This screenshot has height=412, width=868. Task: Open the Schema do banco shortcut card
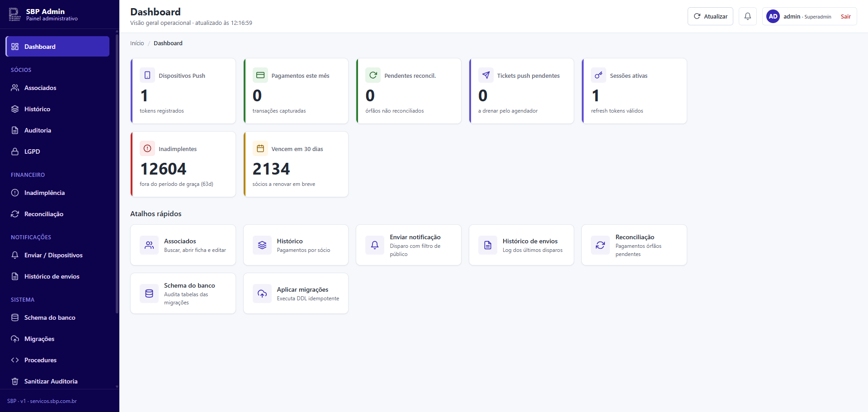coord(183,294)
